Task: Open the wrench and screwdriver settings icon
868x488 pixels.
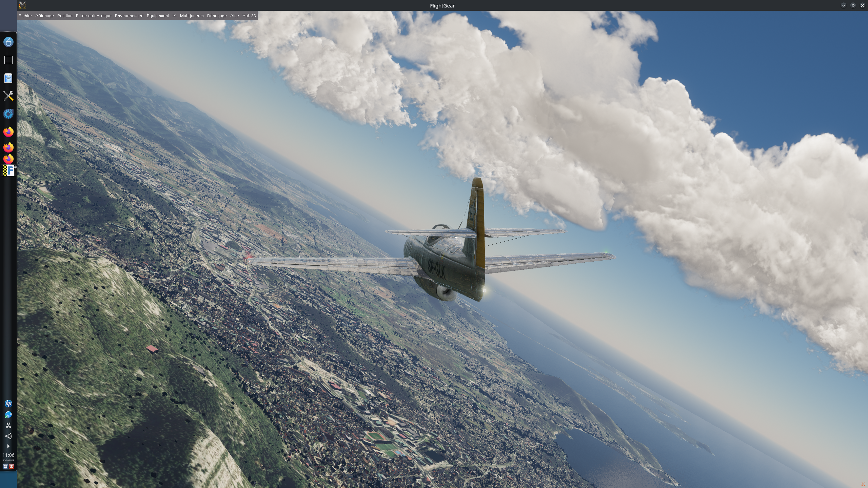Action: point(8,96)
